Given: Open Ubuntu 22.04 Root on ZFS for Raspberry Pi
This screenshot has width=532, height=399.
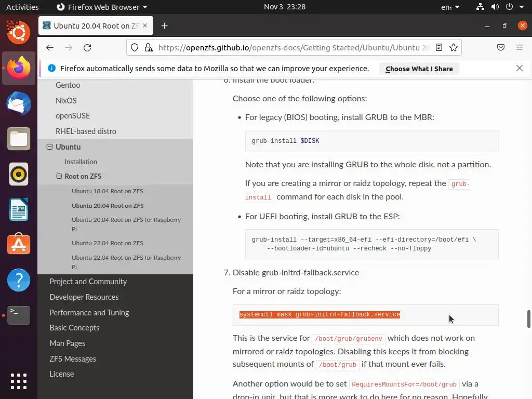Looking at the screenshot, I should (x=126, y=262).
